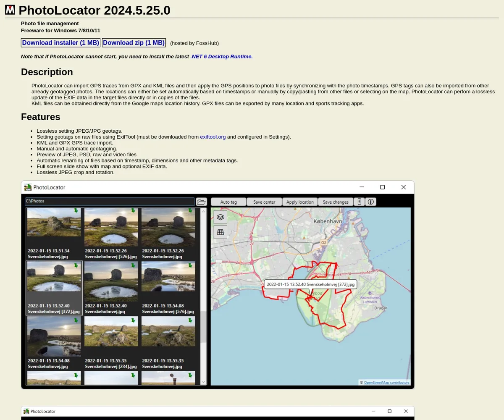The image size is (504, 420).
Task: Click the C:\Photos path field
Action: tap(109, 202)
